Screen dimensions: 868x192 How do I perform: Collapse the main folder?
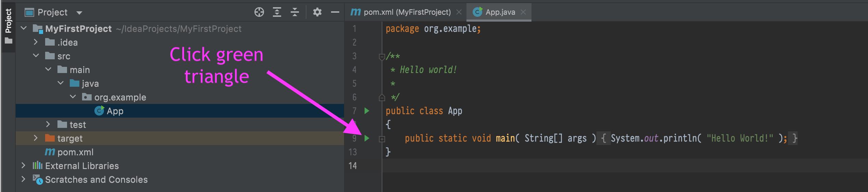pos(48,69)
